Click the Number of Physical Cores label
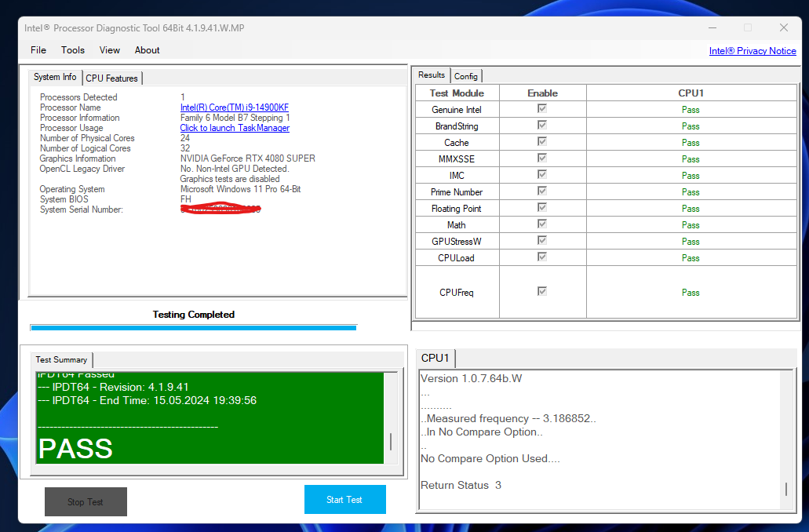The image size is (809, 532). click(87, 138)
